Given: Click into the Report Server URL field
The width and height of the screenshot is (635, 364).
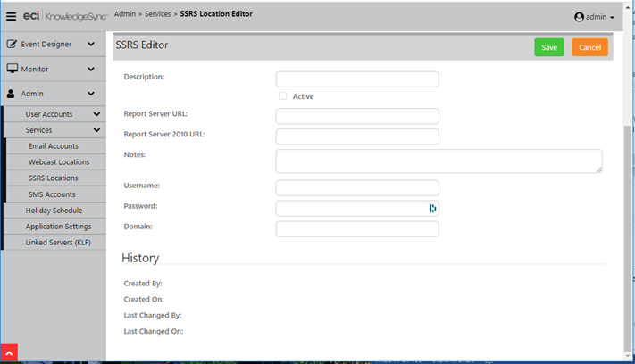Looking at the screenshot, I should (x=357, y=116).
